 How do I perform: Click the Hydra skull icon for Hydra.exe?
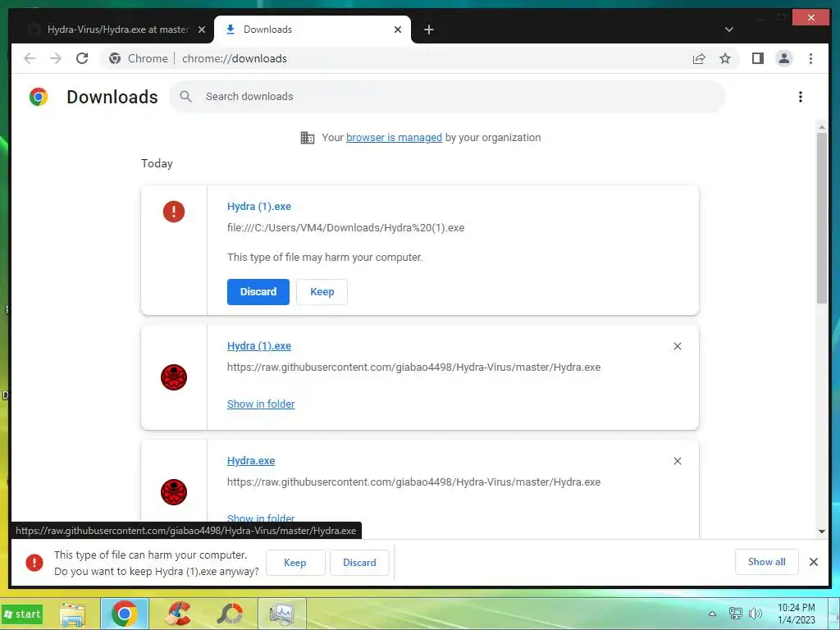pyautogui.click(x=174, y=492)
